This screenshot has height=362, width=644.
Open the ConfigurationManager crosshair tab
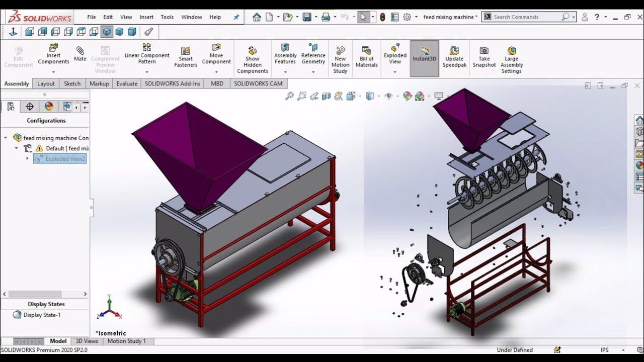(30, 107)
